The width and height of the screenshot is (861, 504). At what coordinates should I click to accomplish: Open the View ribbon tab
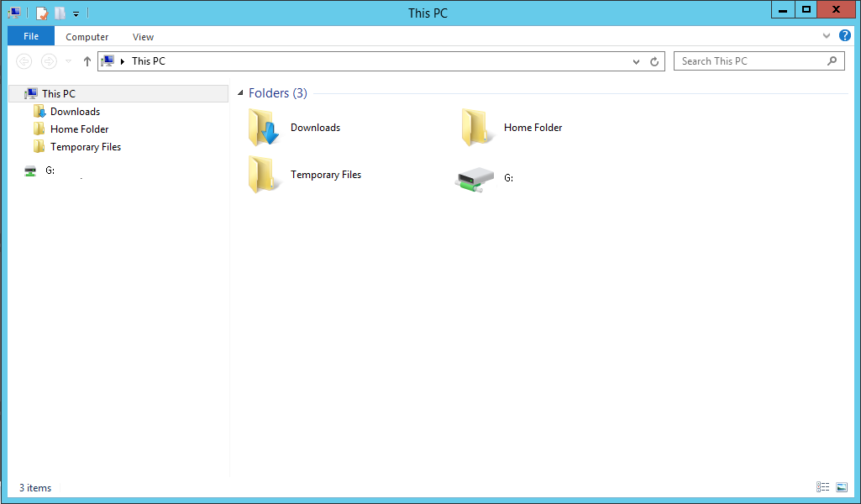(x=143, y=37)
